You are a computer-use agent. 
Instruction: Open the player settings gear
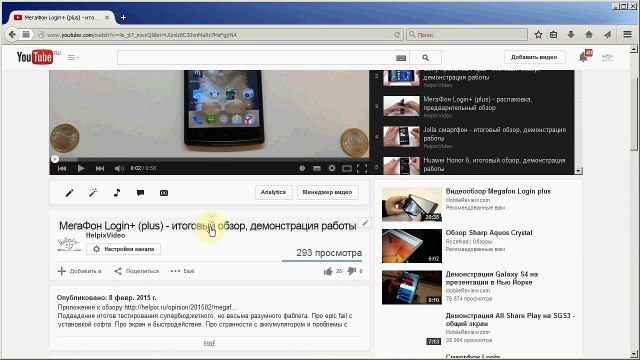(x=332, y=168)
